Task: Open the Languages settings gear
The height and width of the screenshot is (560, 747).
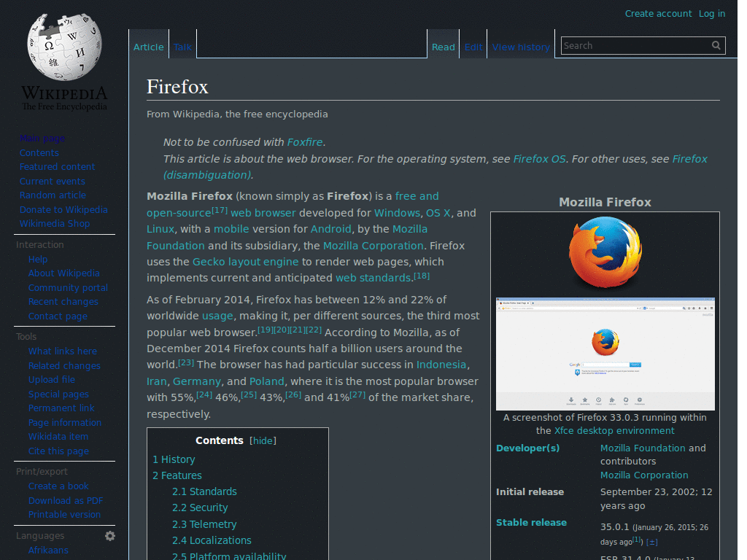Action: click(109, 535)
